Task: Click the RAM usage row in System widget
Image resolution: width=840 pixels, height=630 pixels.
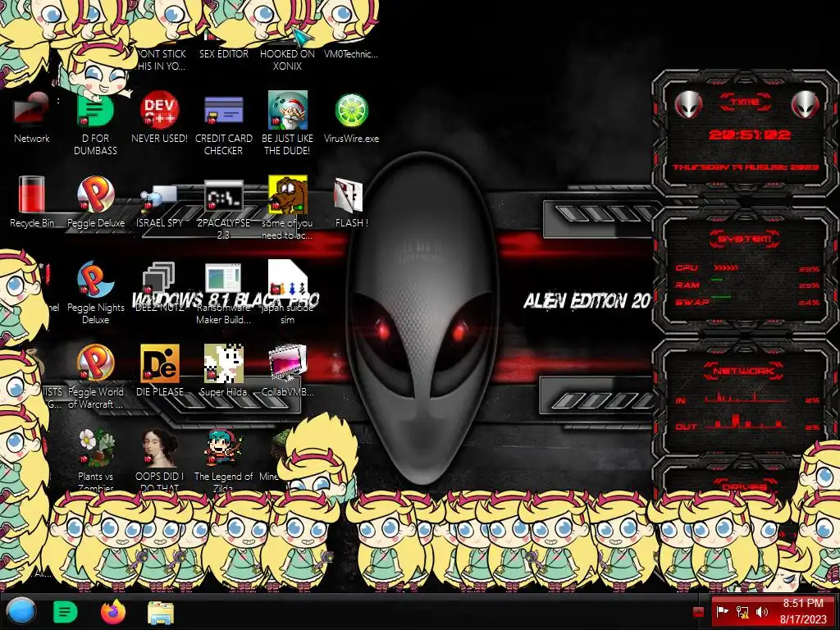Action: coord(746,285)
